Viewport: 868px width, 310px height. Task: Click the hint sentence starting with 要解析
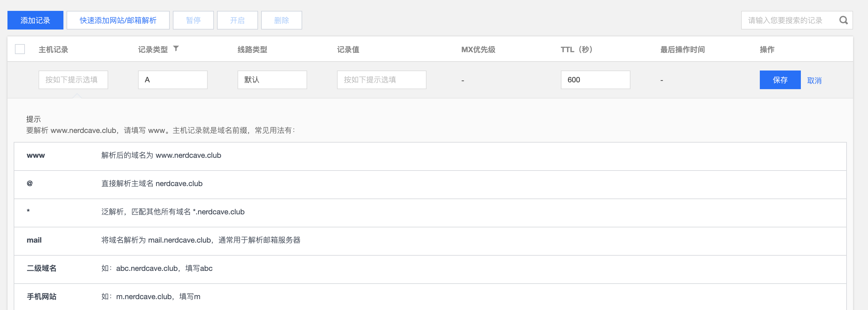(x=161, y=130)
